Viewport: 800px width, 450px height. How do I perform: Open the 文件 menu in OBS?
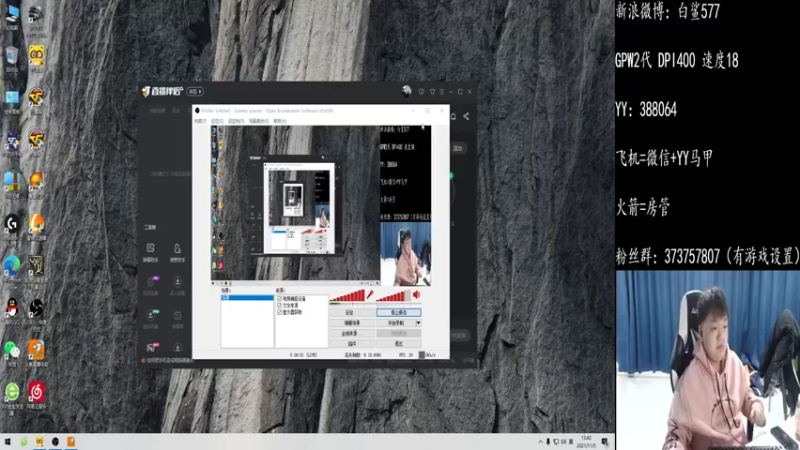pos(200,121)
